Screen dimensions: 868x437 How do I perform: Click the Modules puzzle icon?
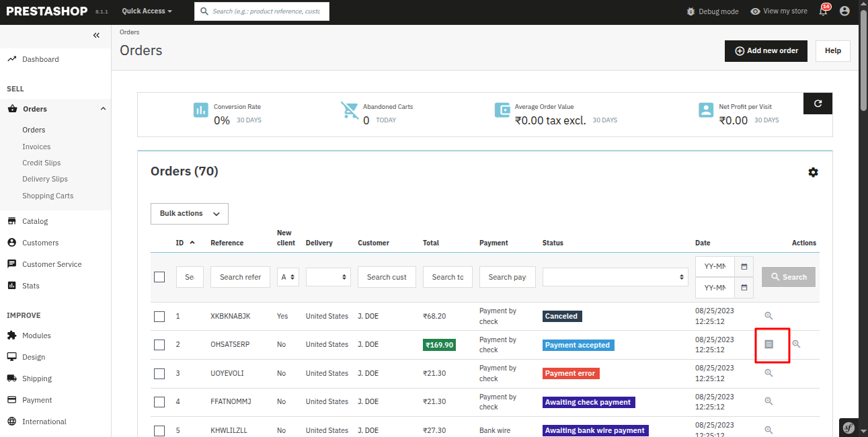tap(11, 335)
